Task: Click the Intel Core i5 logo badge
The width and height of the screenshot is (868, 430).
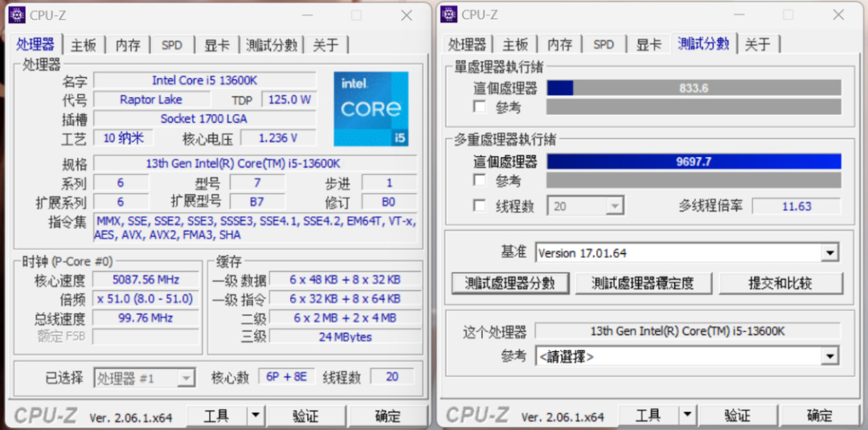Action: [371, 109]
